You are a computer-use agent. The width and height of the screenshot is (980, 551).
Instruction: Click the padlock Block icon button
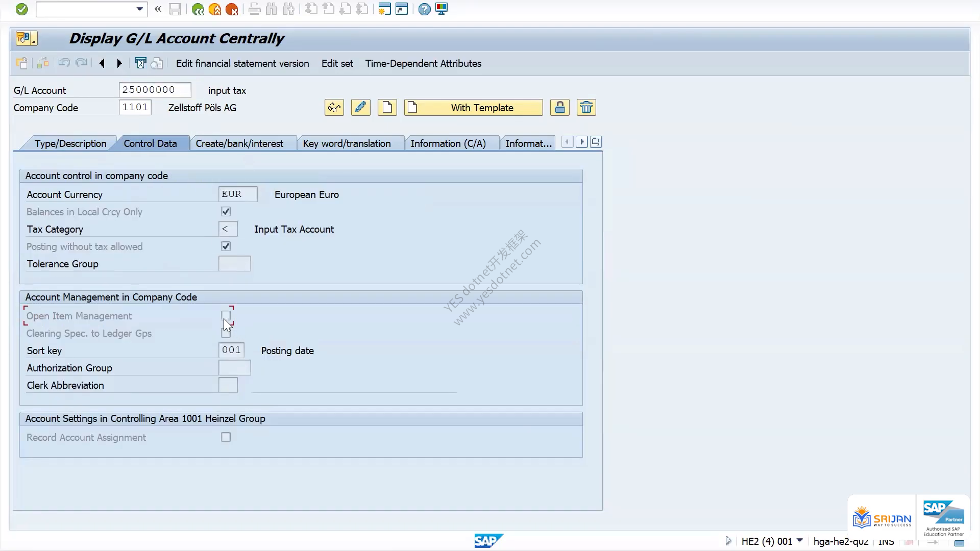560,108
